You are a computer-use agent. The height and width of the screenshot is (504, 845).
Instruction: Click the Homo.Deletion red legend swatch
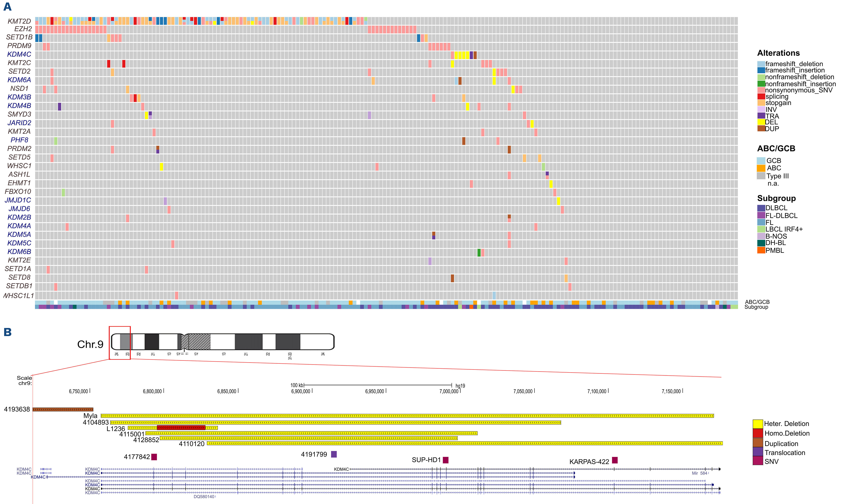758,433
